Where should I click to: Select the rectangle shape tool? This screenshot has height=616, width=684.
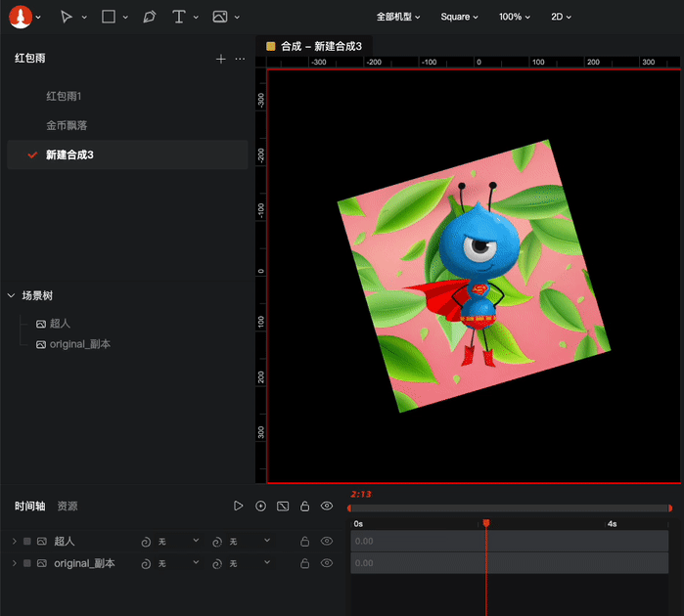109,17
